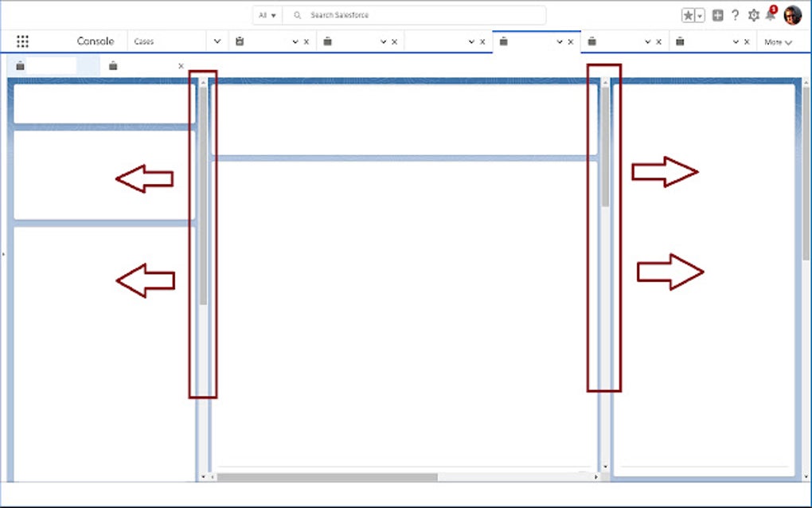Click the Search Salesforce field
The width and height of the screenshot is (812, 508).
coord(414,16)
